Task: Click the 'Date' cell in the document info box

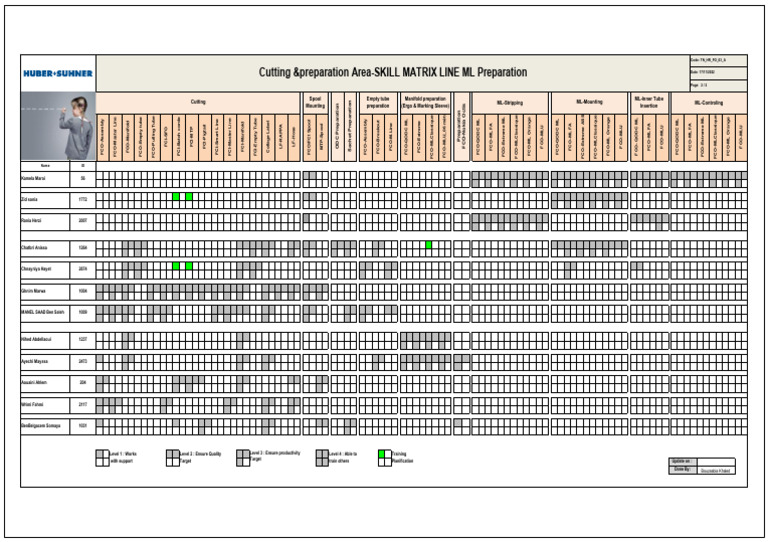Action: 718,72
